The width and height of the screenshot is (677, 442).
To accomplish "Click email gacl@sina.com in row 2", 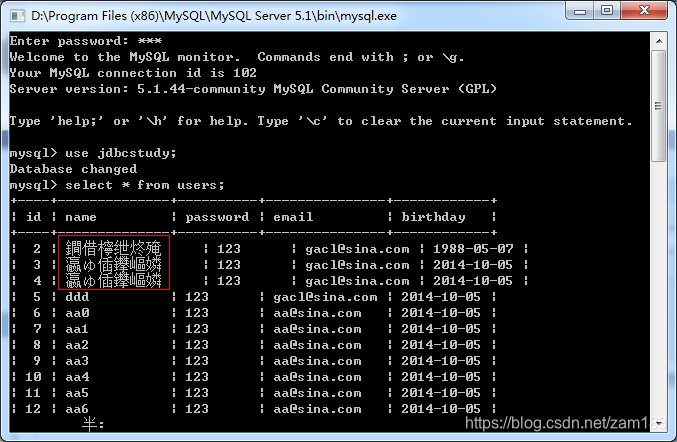I will 357,249.
